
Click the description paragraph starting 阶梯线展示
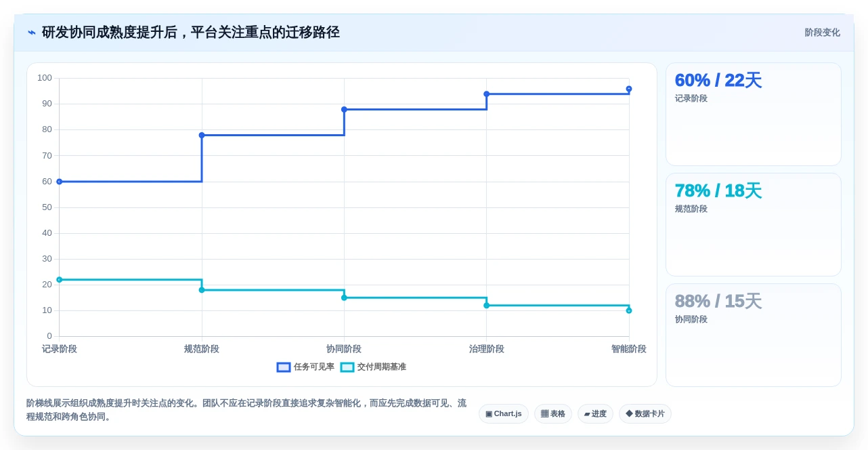(x=247, y=410)
